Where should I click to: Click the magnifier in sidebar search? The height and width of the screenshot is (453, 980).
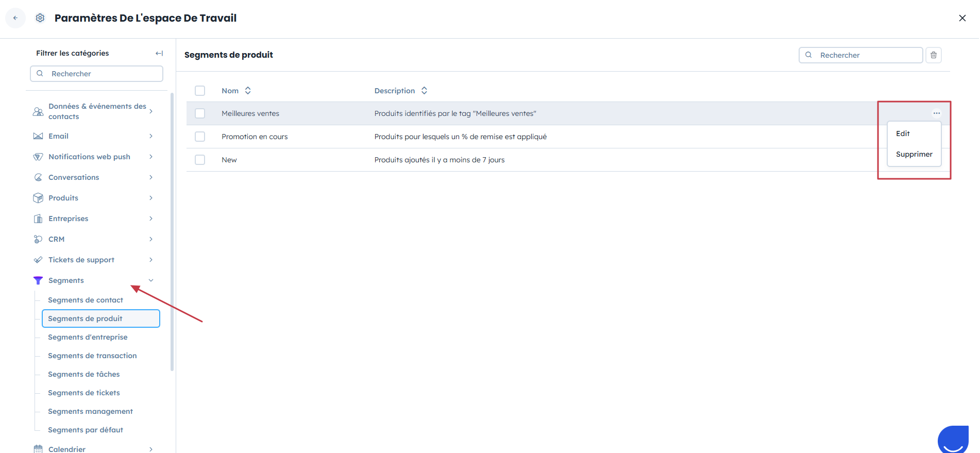coord(40,74)
